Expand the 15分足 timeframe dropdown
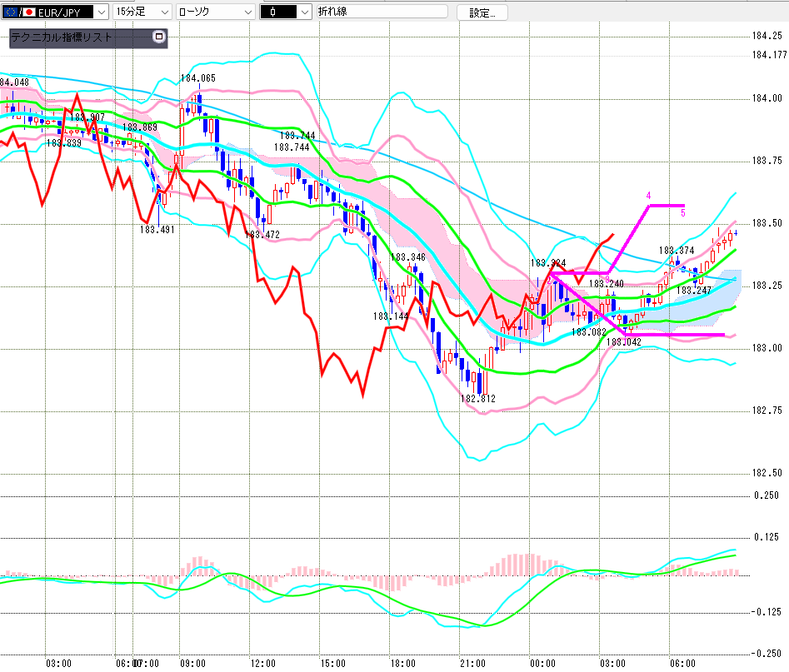Viewport: 789px width, 672px height. pyautogui.click(x=163, y=12)
